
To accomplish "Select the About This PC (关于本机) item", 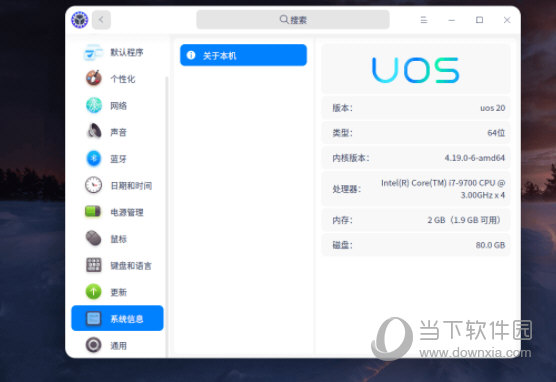I will [243, 55].
